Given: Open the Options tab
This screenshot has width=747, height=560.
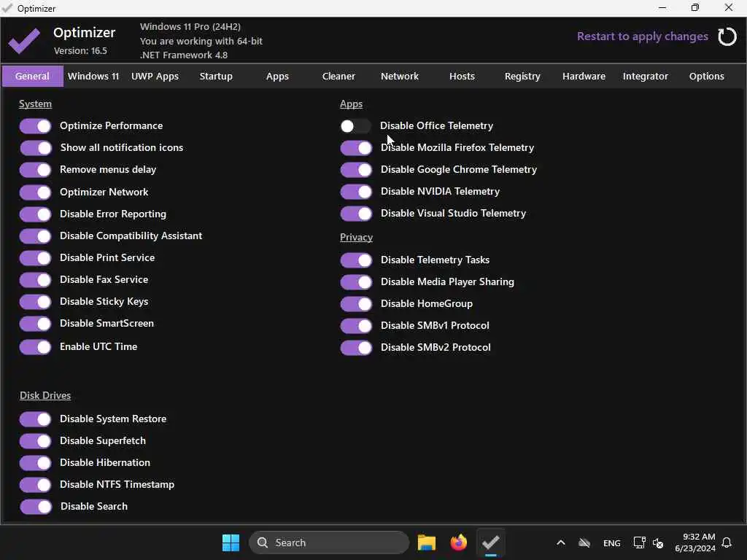Looking at the screenshot, I should pos(706,76).
